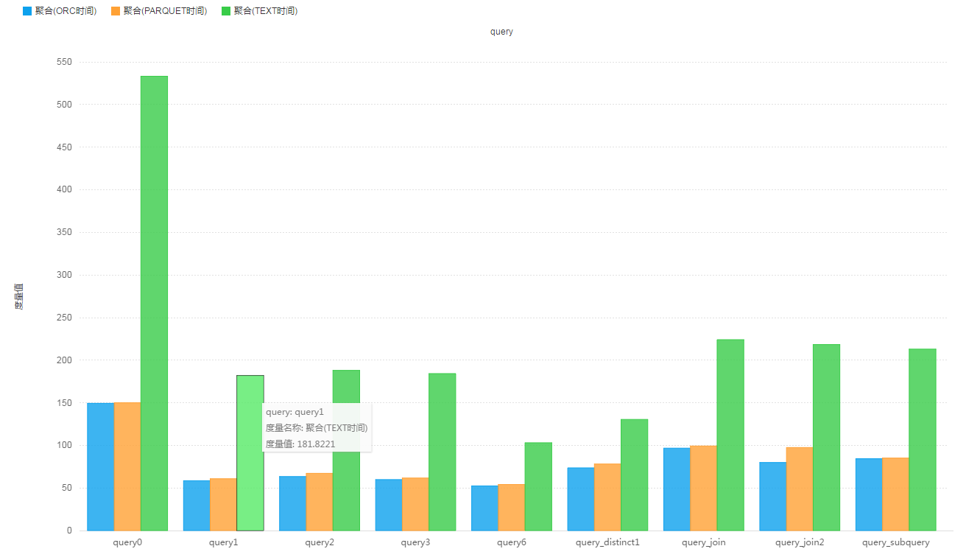
Task: Select the blue ORC bar for query_join
Action: [677, 489]
